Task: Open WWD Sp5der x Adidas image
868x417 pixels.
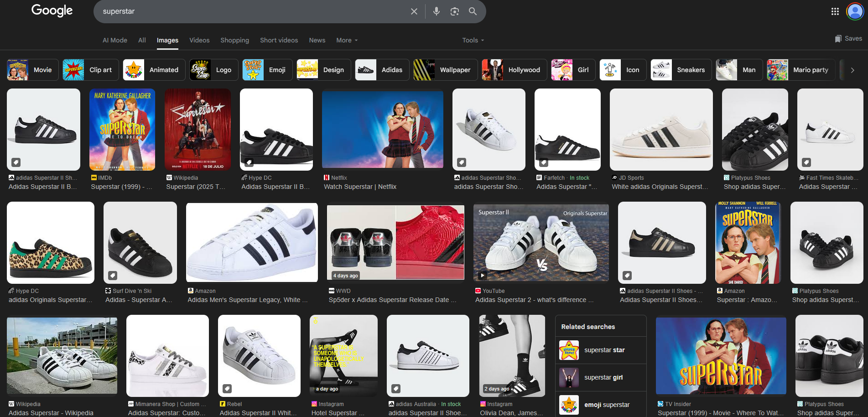Action: tap(395, 242)
